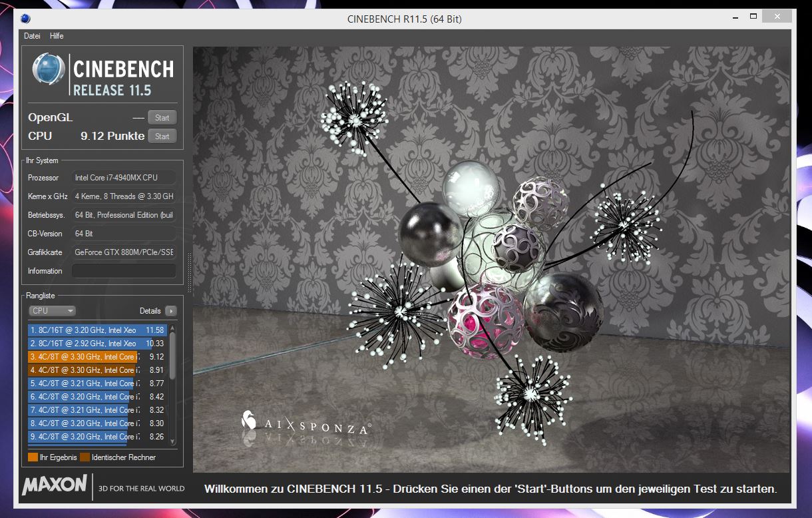Image resolution: width=812 pixels, height=518 pixels.
Task: Click the brown Identischer Rechner legend swatch
Action: tap(85, 457)
